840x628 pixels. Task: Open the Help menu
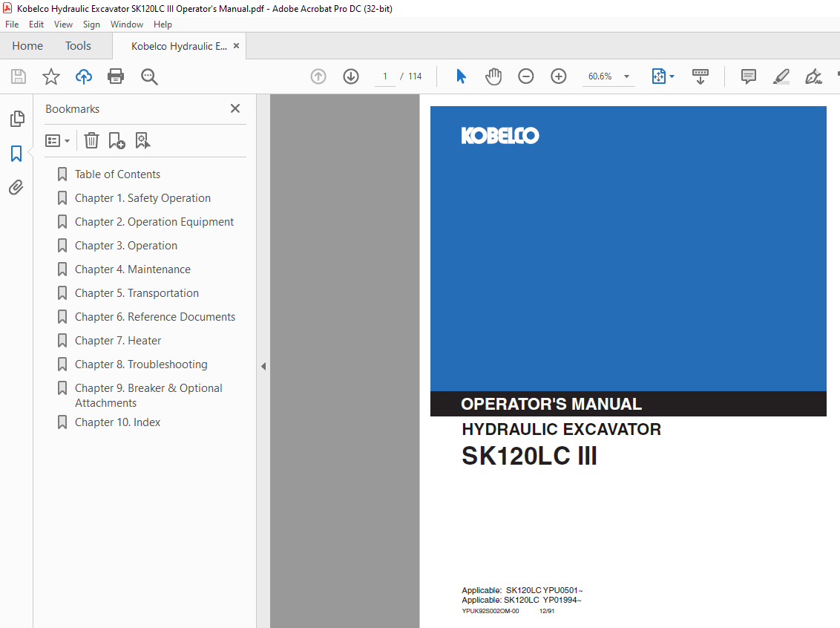point(163,24)
